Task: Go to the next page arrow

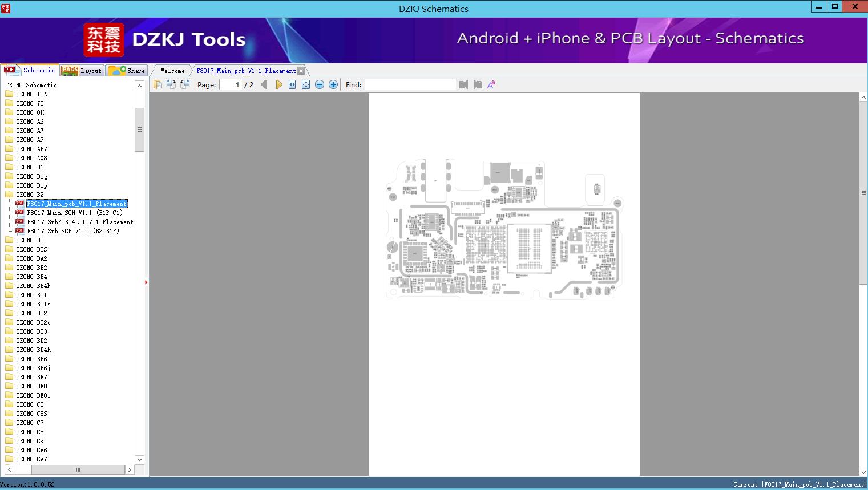Action: 278,84
